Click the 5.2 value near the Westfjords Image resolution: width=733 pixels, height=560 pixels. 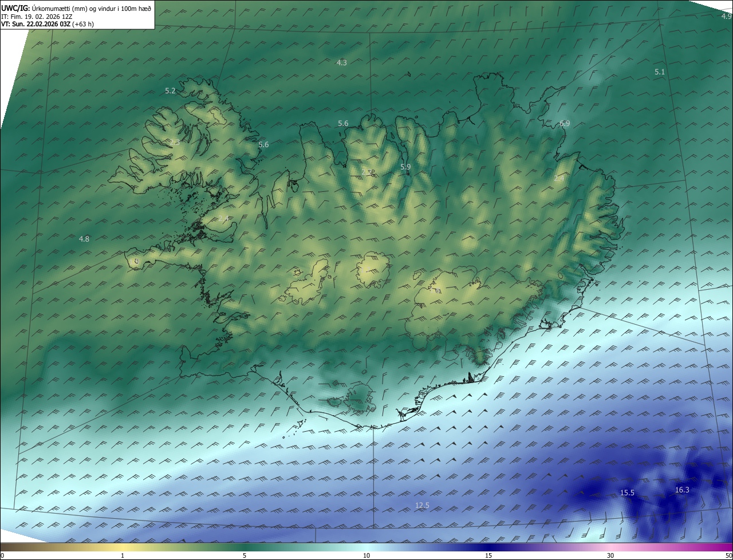(x=170, y=91)
